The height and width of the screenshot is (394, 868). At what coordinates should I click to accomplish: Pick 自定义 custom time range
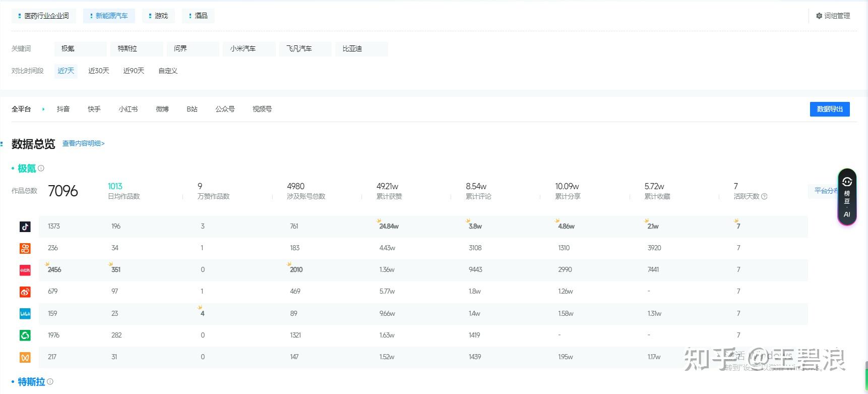168,71
